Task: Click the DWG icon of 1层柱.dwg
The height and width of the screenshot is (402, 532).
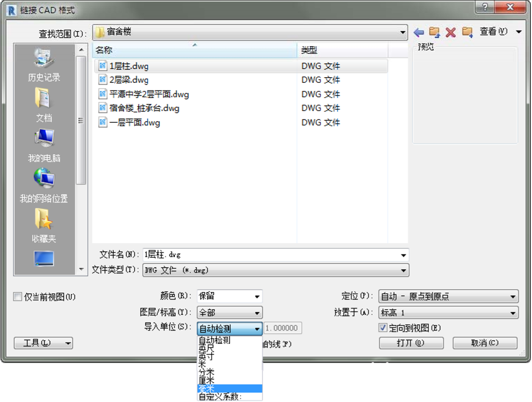Action: (103, 66)
